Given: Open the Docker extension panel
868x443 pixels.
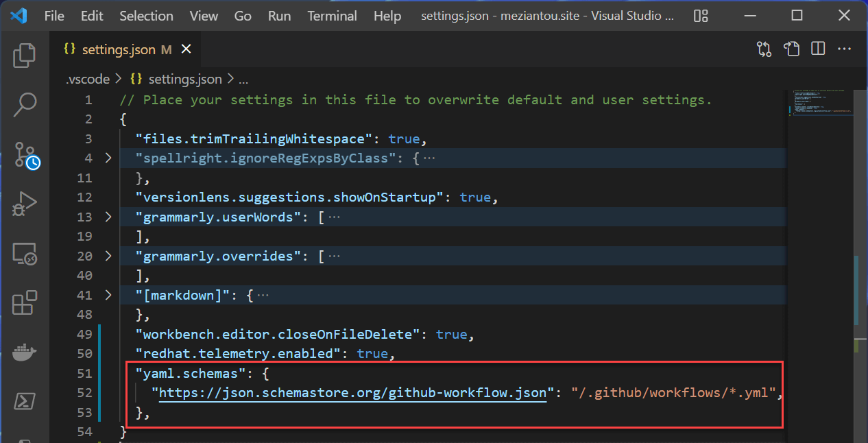Looking at the screenshot, I should 25,352.
